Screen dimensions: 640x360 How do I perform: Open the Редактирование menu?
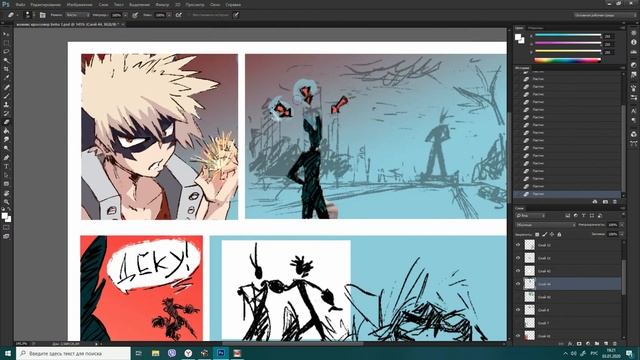[x=46, y=5]
